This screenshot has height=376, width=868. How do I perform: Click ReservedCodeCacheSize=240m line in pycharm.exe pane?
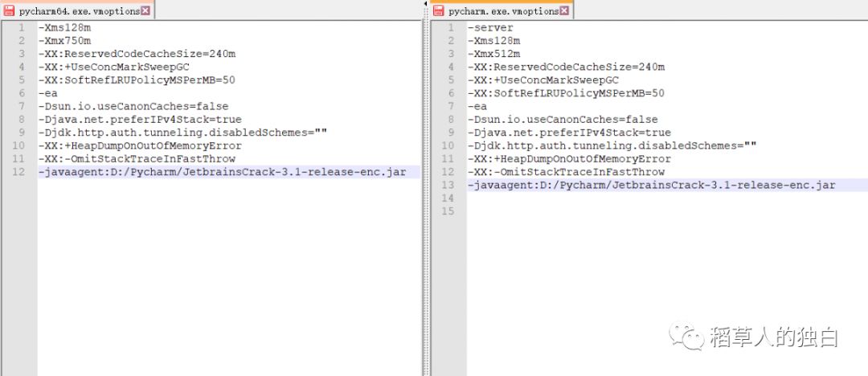coord(567,67)
